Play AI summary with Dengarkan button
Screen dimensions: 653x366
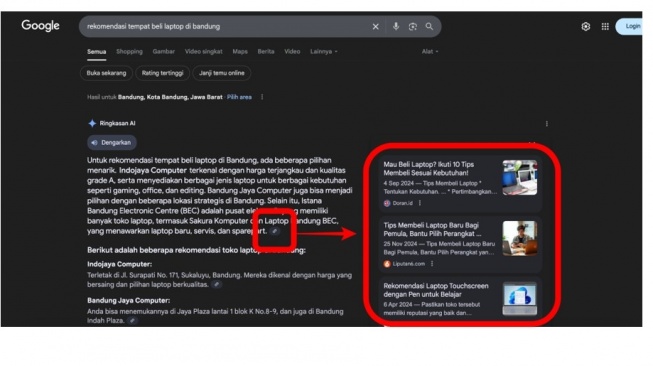click(112, 142)
